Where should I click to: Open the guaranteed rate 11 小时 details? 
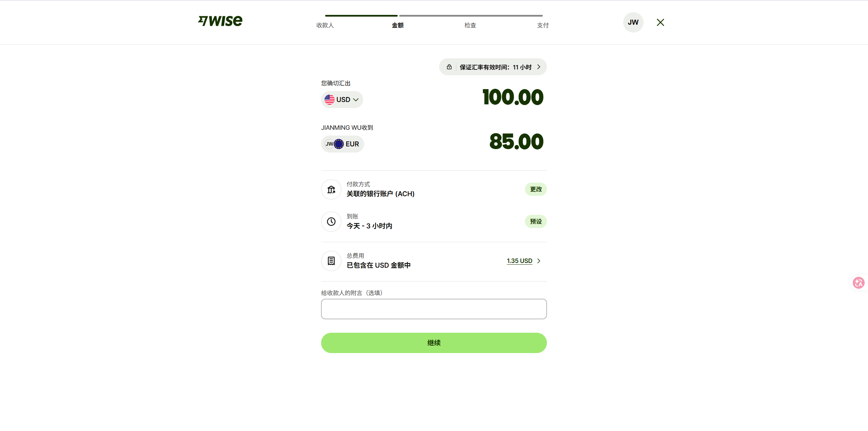tap(493, 67)
